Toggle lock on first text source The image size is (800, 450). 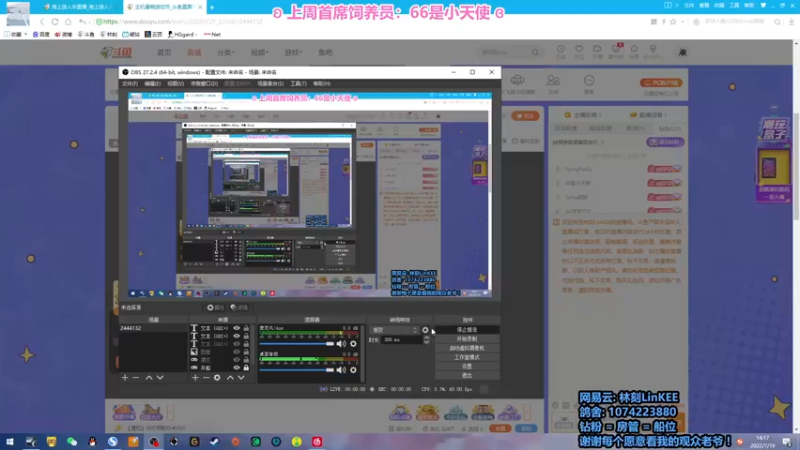(246, 328)
